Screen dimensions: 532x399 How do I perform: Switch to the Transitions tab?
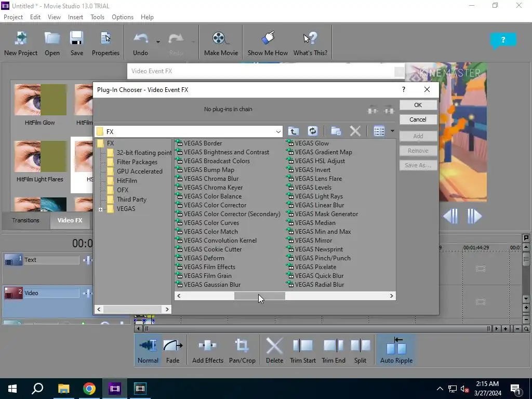pos(26,220)
